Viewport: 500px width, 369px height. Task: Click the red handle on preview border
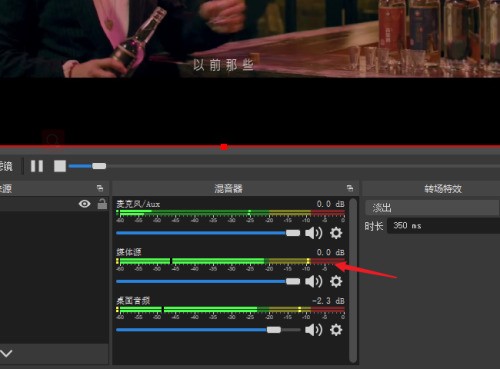pos(224,147)
